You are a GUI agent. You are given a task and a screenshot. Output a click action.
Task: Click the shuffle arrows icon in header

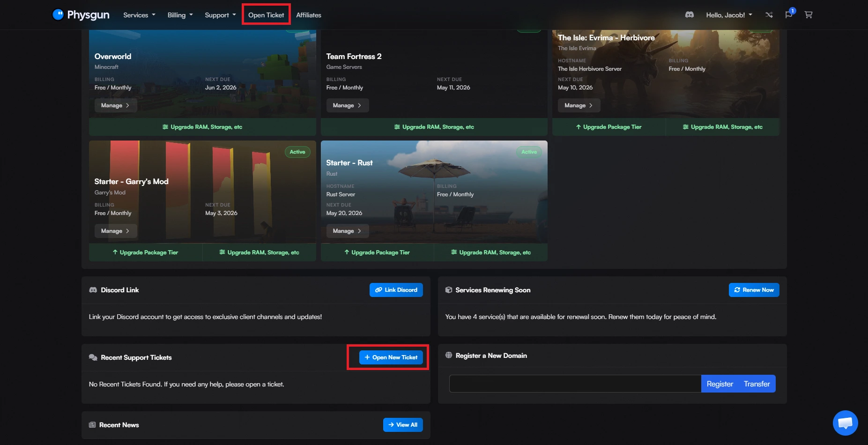769,15
